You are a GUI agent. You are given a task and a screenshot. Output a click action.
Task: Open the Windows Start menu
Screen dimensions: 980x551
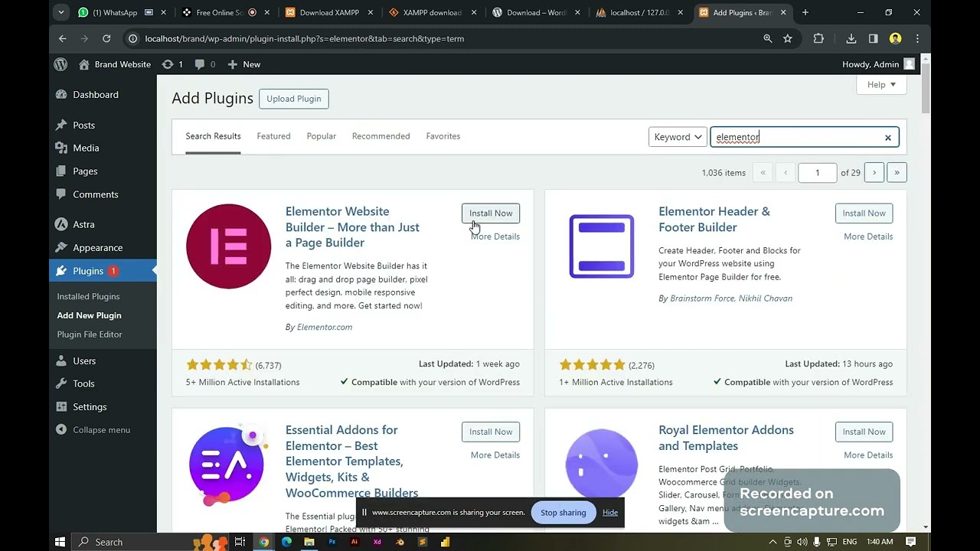tap(60, 542)
